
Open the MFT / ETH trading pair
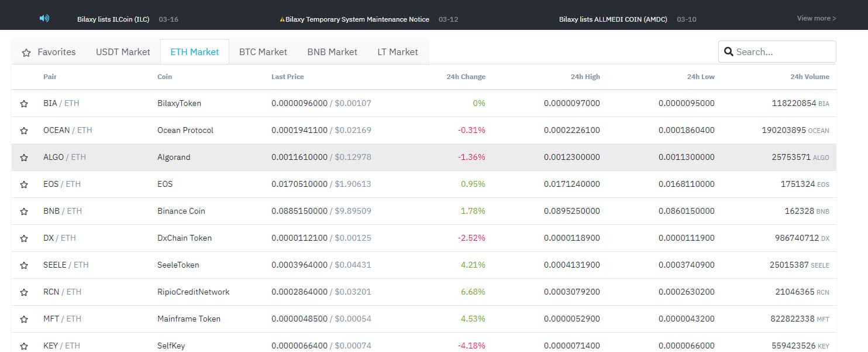63,319
